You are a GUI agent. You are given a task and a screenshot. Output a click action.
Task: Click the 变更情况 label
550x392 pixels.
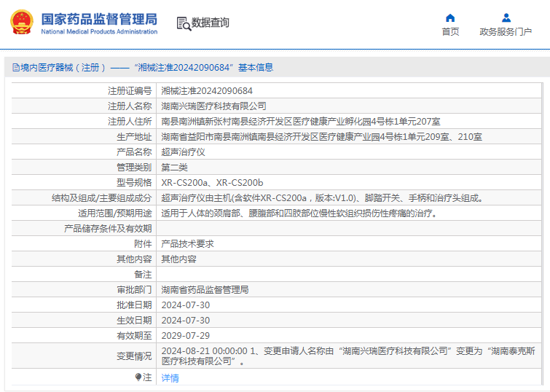134,356
